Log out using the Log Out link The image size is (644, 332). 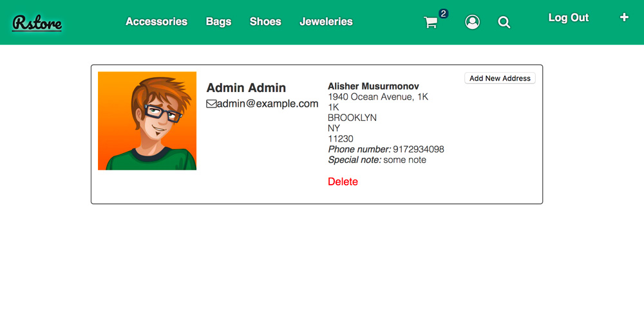pyautogui.click(x=568, y=18)
